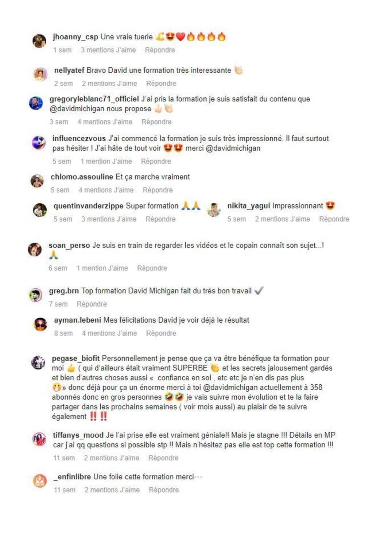Screen dimensions: 392x554
Task: Click pegase_biofit avatar
Action: pos(38,362)
